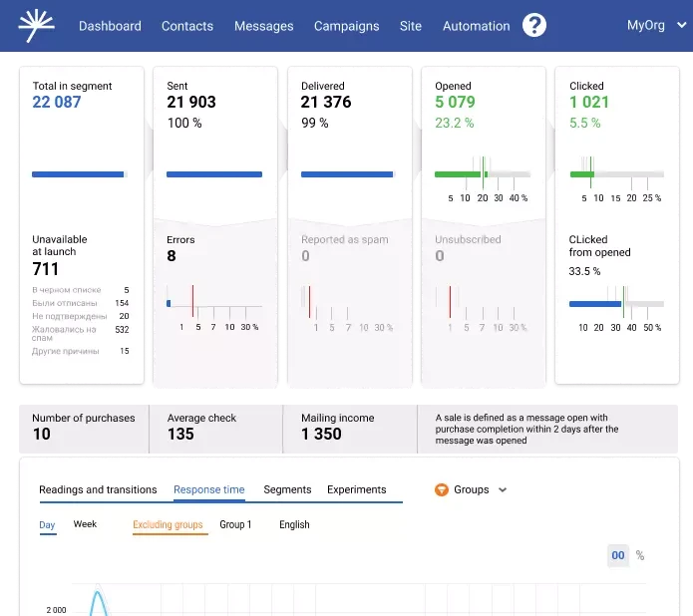693x616 pixels.
Task: Open help via the question mark icon
Action: pos(534,26)
